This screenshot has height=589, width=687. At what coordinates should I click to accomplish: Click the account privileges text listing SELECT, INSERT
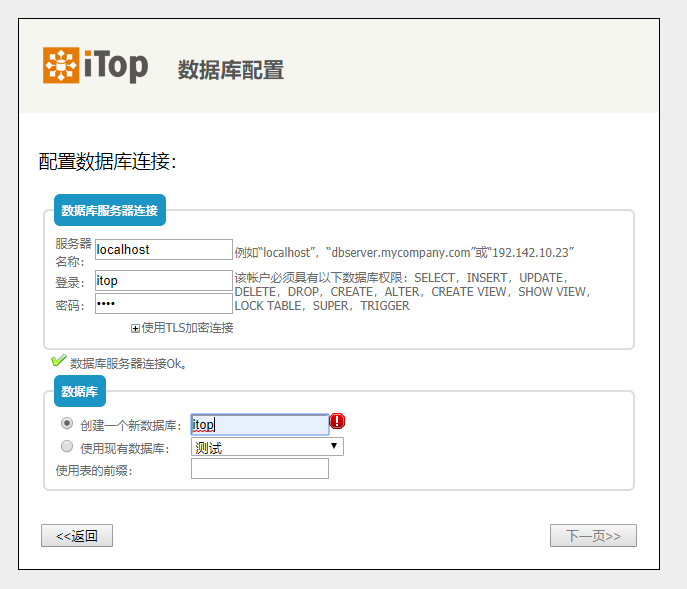[x=412, y=292]
